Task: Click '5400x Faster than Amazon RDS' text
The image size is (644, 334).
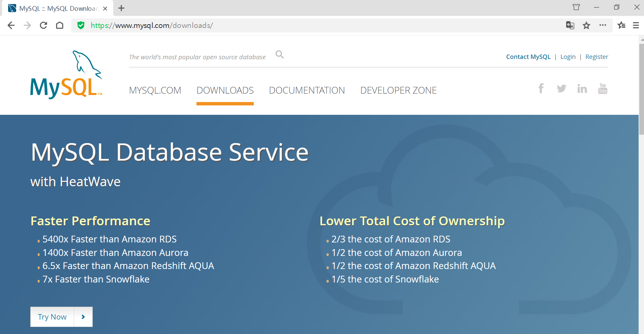Action: pos(110,239)
